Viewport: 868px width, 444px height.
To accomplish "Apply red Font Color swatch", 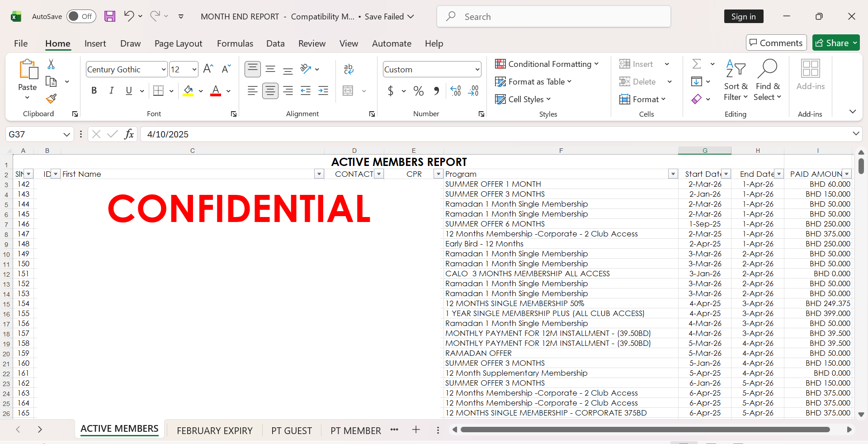I will coord(216,91).
